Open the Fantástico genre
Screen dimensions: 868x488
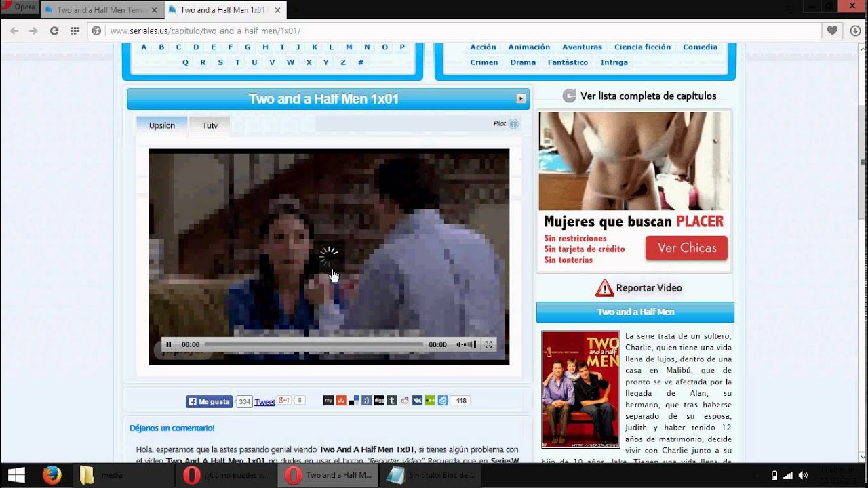click(568, 62)
